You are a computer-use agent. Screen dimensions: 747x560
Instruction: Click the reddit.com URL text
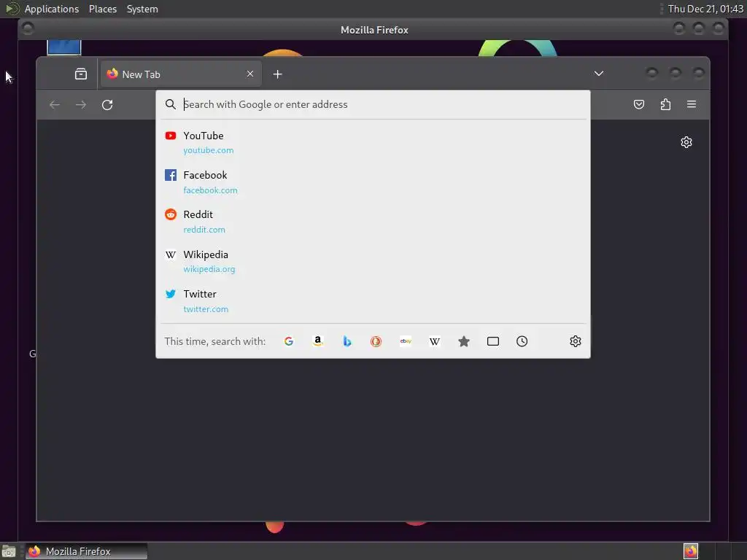[204, 230]
